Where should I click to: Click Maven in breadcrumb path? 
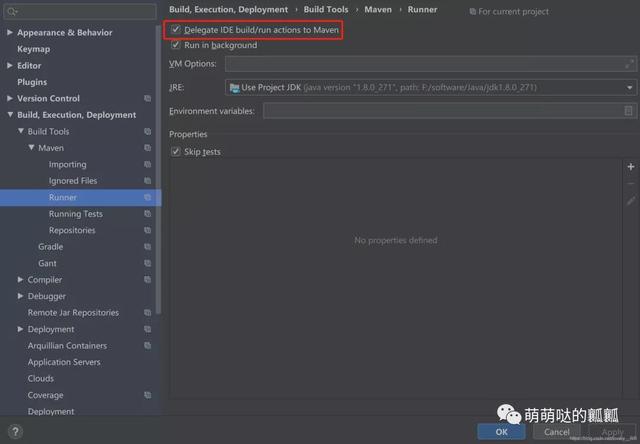378,9
